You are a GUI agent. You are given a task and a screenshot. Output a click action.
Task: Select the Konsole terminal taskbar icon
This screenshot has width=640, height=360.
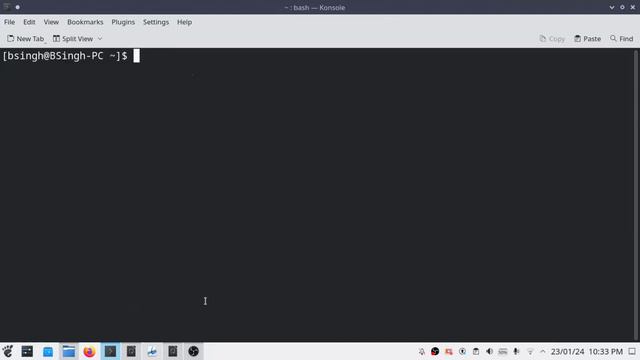click(x=110, y=351)
